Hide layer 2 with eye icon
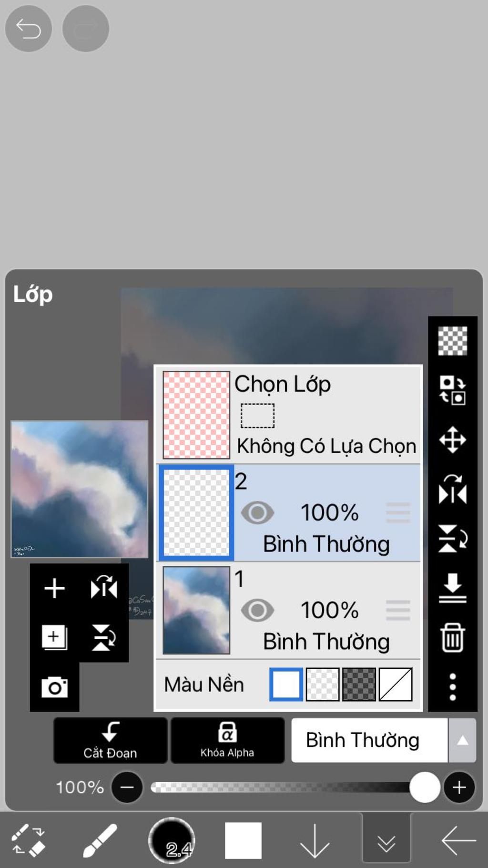The image size is (488, 868). 257,513
